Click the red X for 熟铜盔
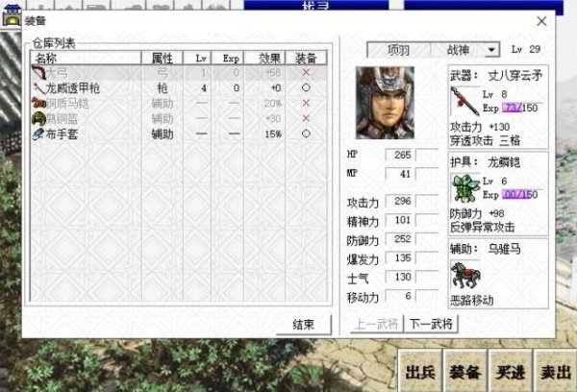The height and width of the screenshot is (392, 577). (306, 118)
